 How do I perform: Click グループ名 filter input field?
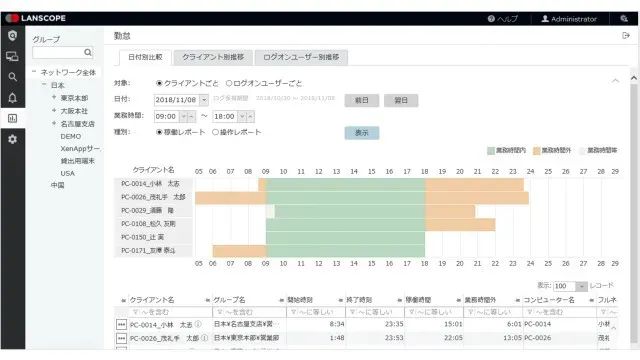(x=249, y=312)
